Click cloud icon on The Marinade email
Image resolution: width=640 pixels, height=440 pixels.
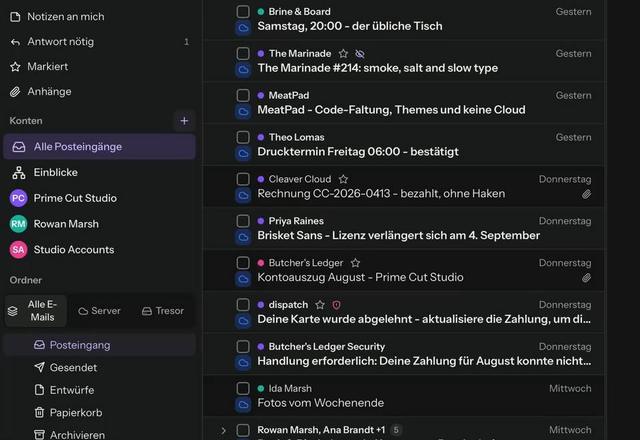pyautogui.click(x=243, y=70)
